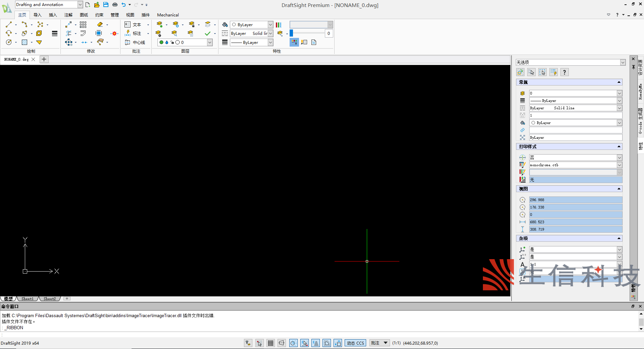Select the Ellipse tool

(x=24, y=33)
